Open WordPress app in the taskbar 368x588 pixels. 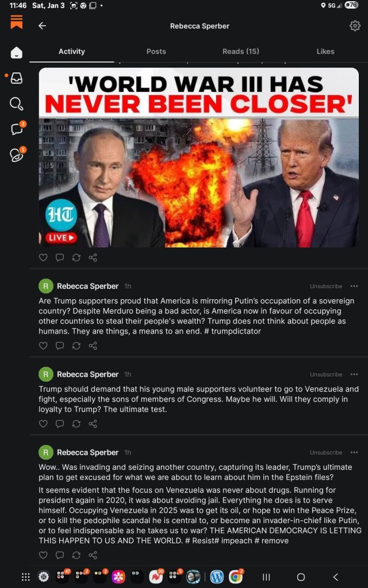[x=217, y=577]
